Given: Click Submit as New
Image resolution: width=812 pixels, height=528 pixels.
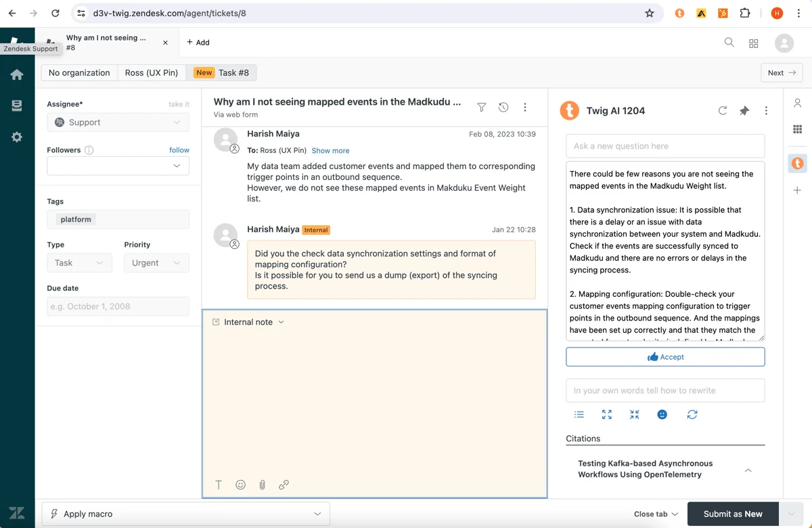Looking at the screenshot, I should coord(733,514).
